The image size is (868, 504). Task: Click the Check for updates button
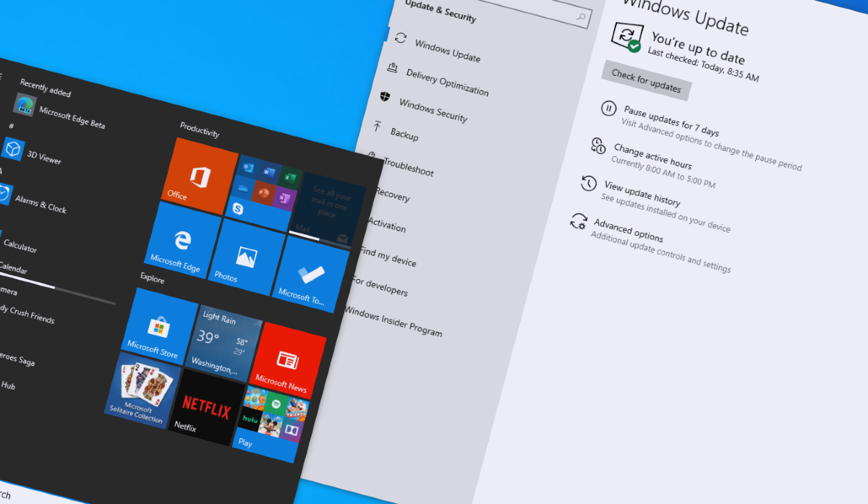(647, 81)
